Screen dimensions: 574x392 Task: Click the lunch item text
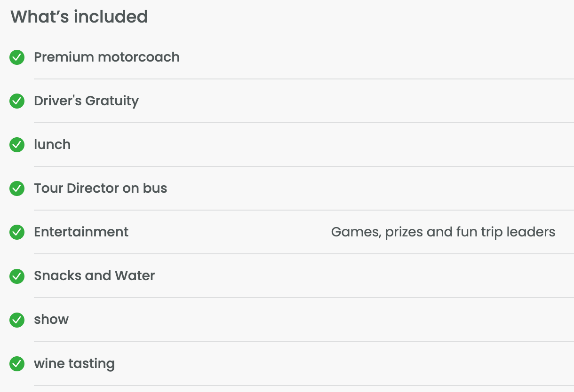[x=52, y=145]
